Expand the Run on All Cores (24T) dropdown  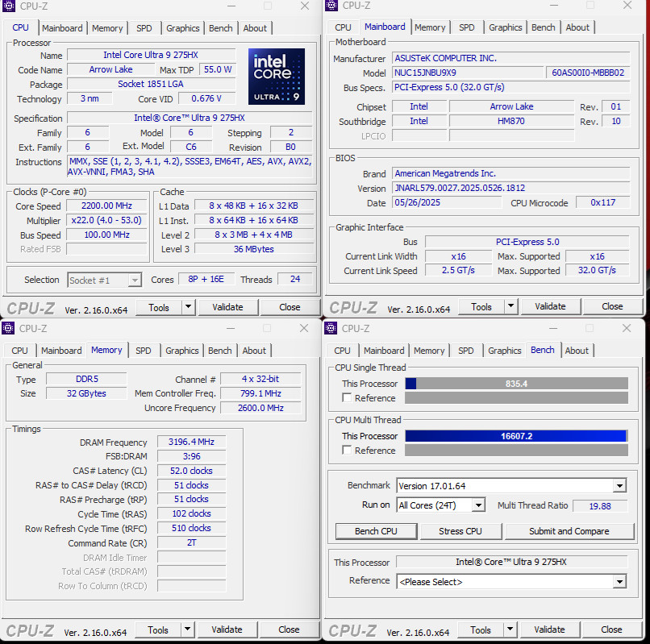point(478,505)
